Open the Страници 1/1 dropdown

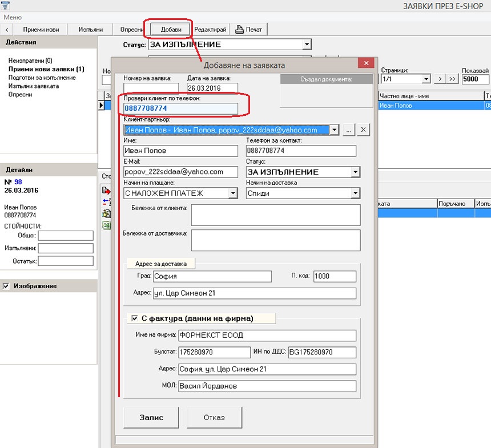coord(426,79)
